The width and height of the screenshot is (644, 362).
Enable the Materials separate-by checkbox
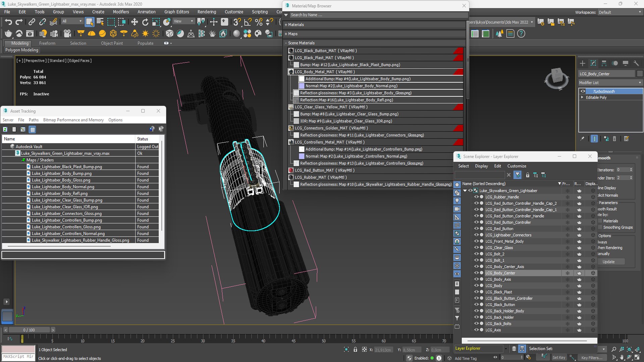pos(600,221)
